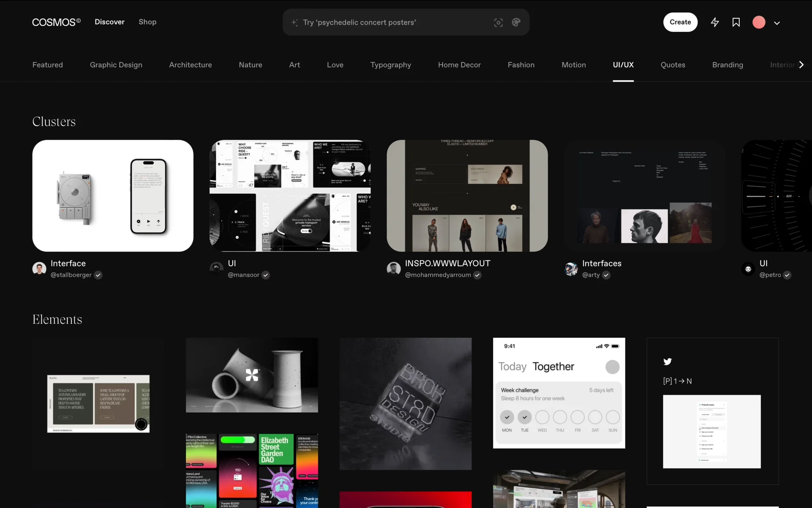Open the bookmark saved items icon
This screenshot has height=508, width=812.
(x=736, y=22)
